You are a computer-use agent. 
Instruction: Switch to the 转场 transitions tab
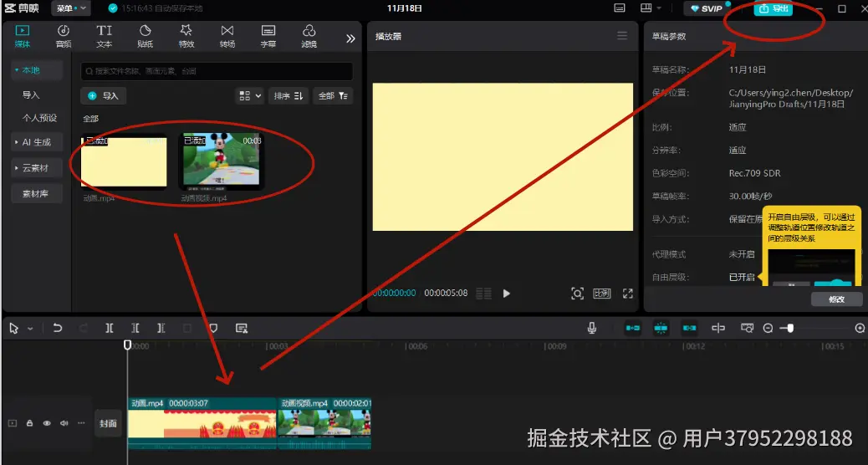click(x=227, y=36)
